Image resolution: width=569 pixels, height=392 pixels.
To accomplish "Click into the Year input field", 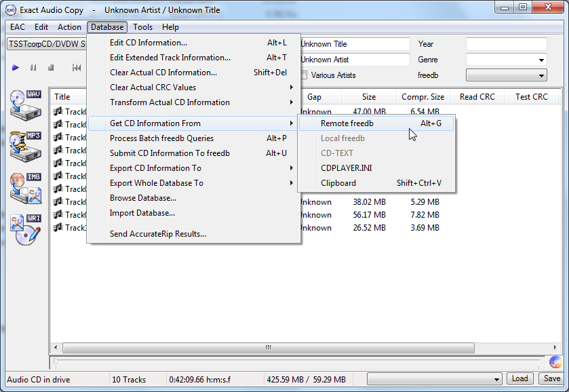I will click(506, 44).
